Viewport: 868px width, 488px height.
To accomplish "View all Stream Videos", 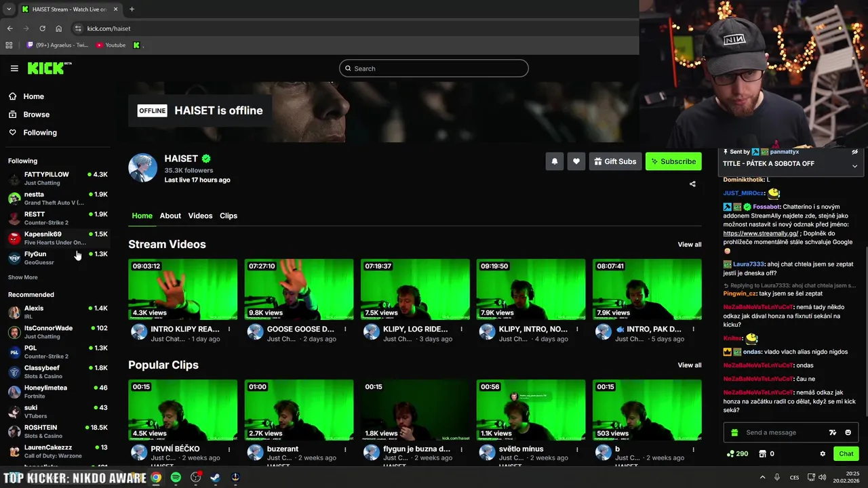I will tap(690, 245).
